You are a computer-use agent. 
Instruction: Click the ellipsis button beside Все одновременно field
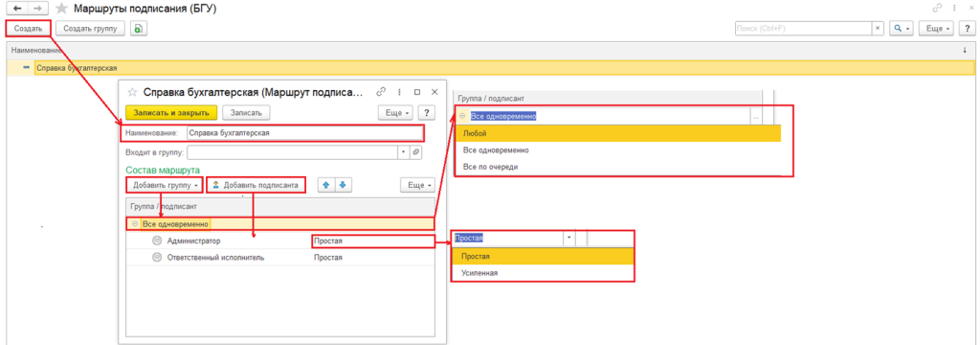pyautogui.click(x=756, y=117)
